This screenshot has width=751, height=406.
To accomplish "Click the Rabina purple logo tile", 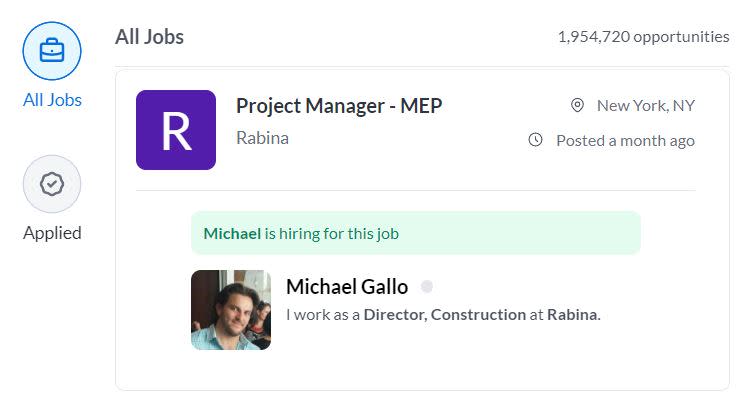I will tap(176, 130).
